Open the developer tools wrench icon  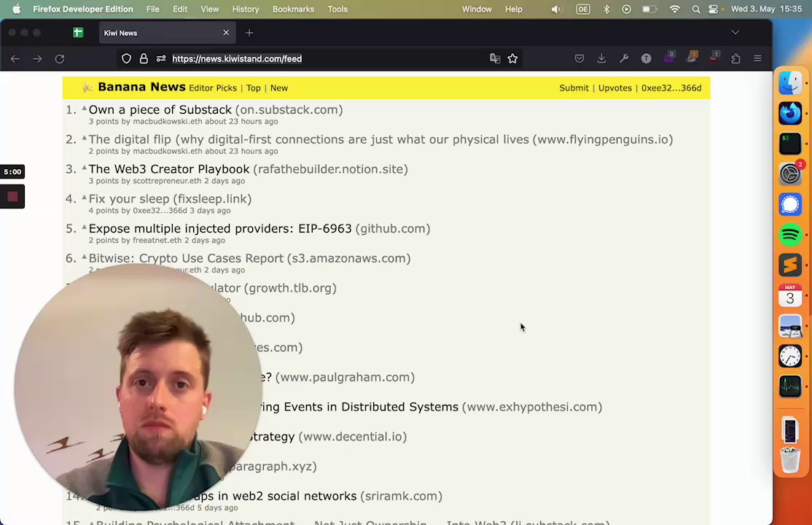coord(624,58)
